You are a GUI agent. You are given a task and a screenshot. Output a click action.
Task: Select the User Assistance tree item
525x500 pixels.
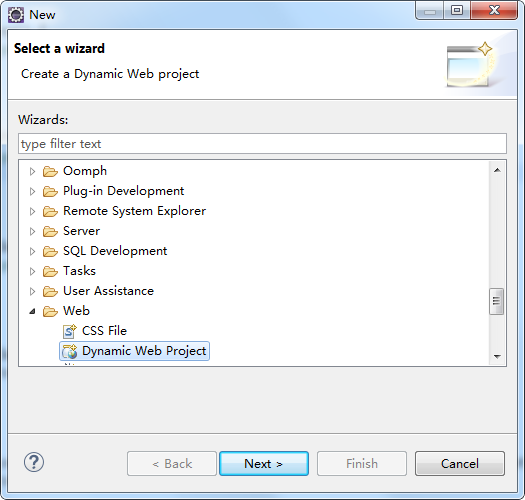point(108,291)
